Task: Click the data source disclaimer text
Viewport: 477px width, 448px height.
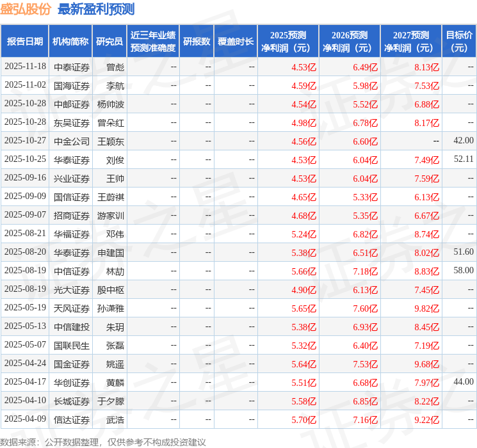Action: [103, 442]
